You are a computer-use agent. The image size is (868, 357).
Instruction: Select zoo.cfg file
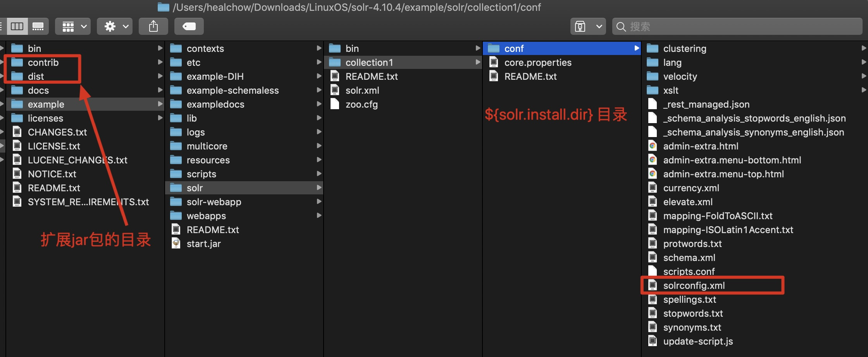[x=403, y=104]
